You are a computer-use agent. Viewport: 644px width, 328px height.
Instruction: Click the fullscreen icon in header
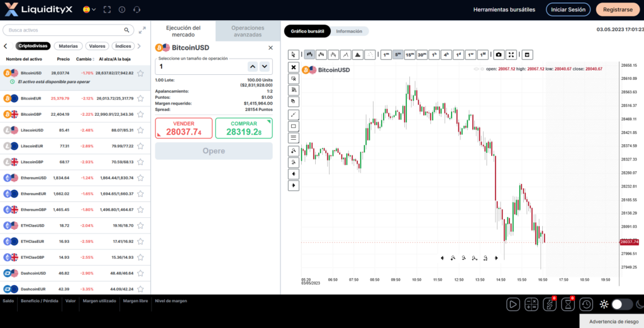pos(107,9)
